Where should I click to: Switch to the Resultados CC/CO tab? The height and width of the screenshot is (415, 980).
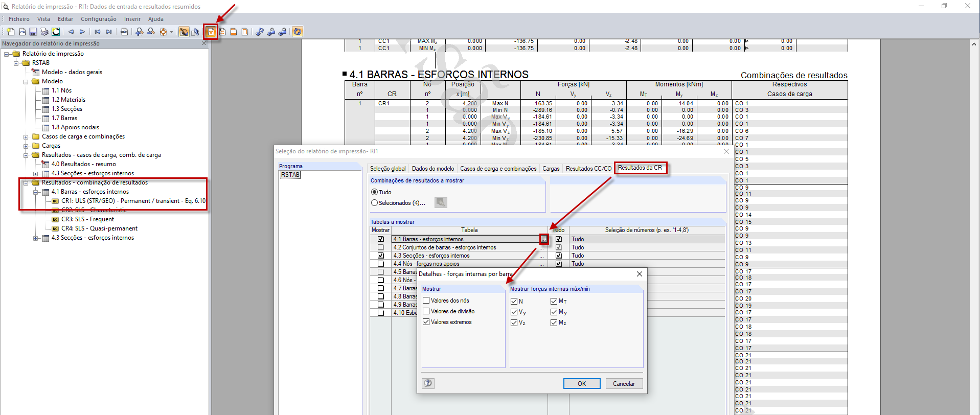tap(588, 169)
